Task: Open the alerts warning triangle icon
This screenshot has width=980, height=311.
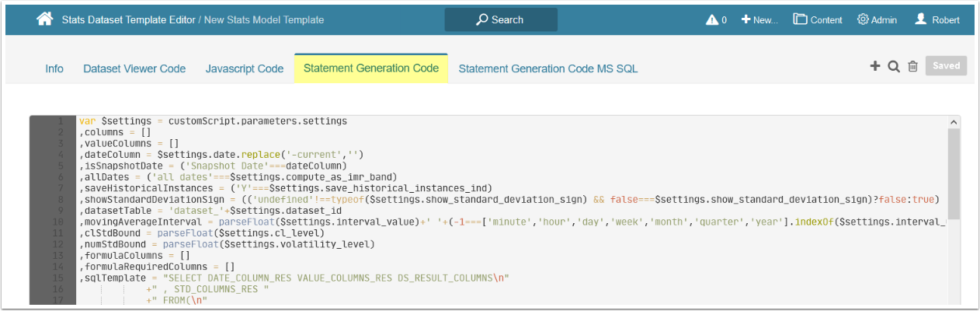Action: click(x=711, y=20)
